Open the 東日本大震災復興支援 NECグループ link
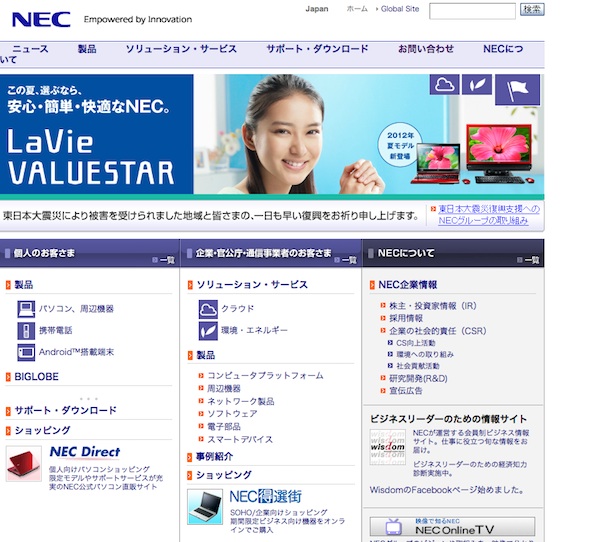 point(489,215)
